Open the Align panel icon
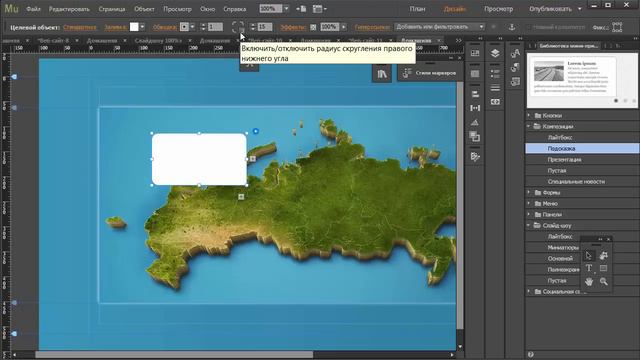 pos(475,94)
